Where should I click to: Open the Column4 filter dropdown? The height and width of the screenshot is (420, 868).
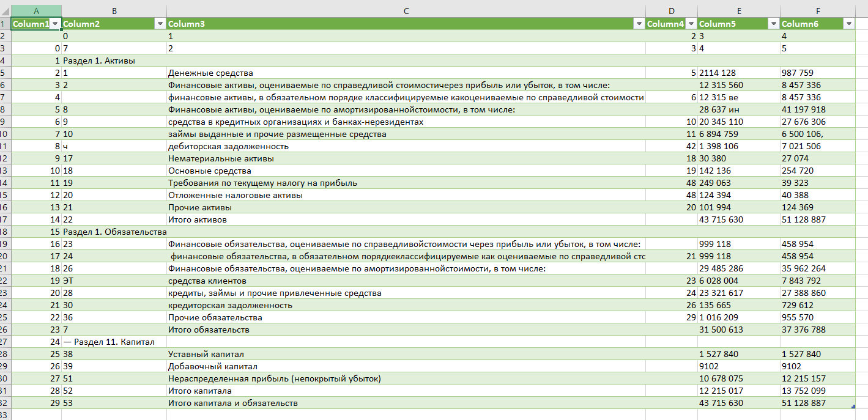pos(691,24)
